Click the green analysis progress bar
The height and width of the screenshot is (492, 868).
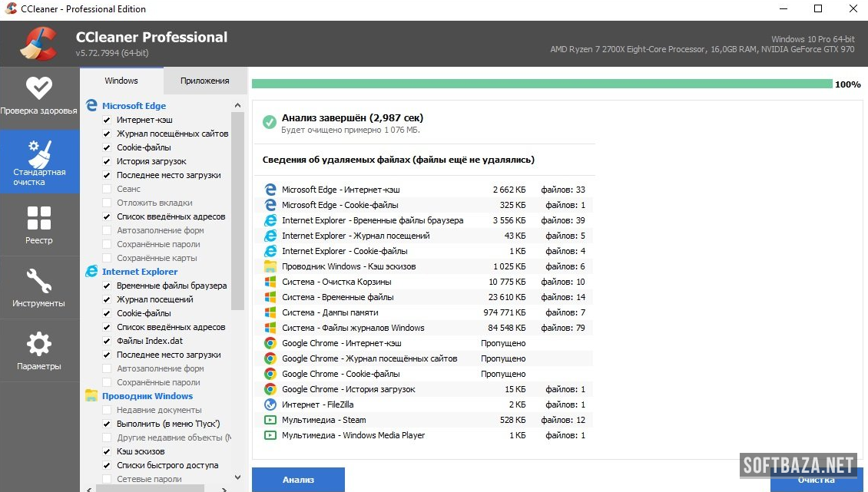542,84
